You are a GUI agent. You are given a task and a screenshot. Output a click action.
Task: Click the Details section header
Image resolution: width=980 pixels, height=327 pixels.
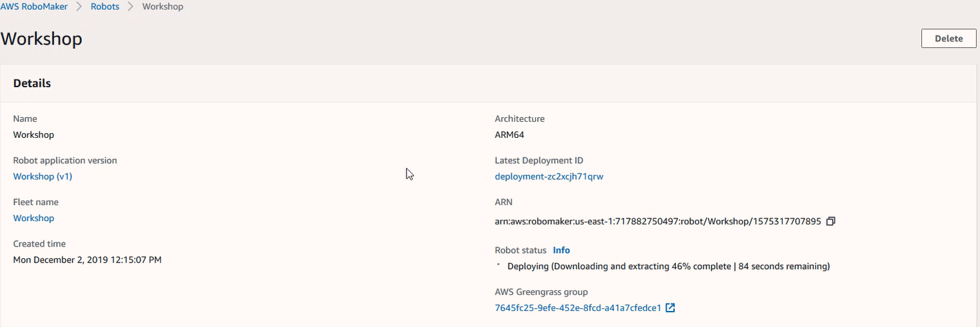point(32,83)
